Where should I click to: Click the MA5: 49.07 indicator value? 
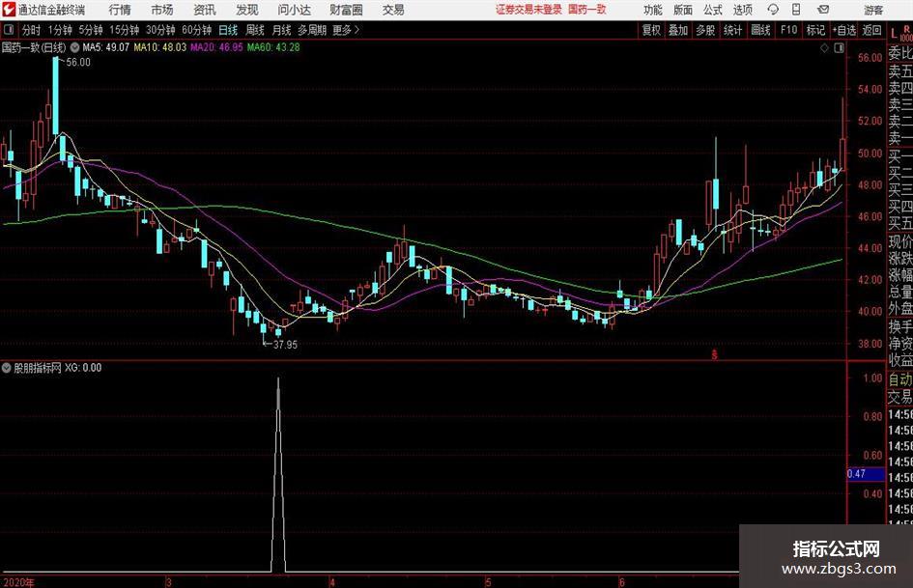point(105,47)
